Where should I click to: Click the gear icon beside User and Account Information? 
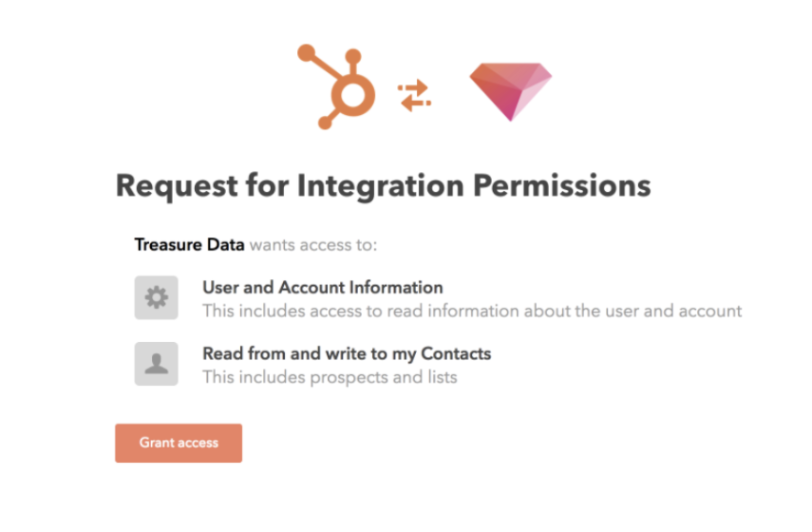(156, 298)
